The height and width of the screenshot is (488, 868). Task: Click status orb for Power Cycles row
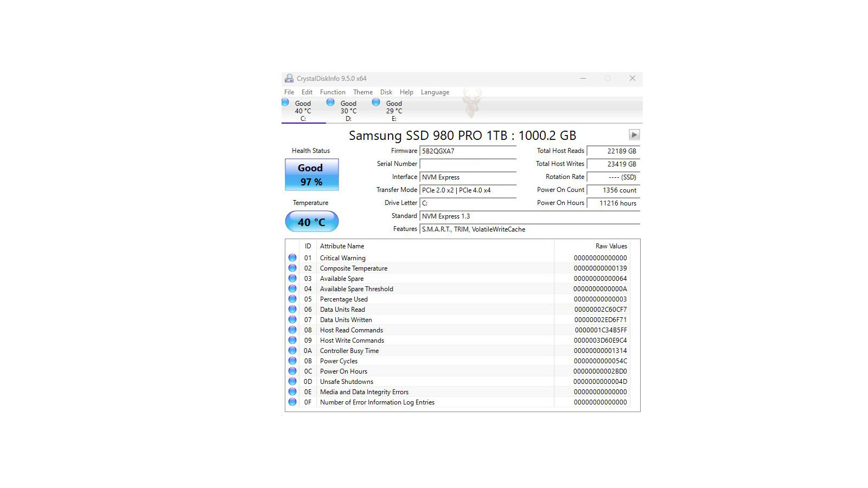coord(292,361)
